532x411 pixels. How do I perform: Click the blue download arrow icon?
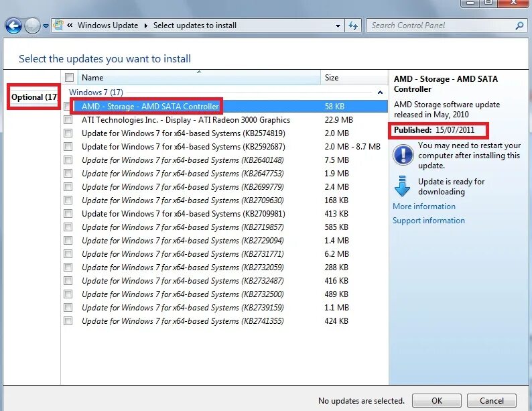point(403,186)
